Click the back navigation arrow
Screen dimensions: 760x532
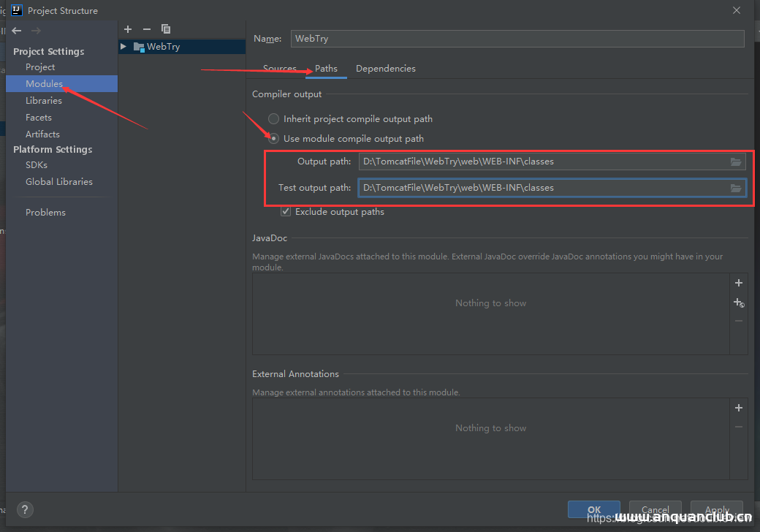pyautogui.click(x=17, y=31)
